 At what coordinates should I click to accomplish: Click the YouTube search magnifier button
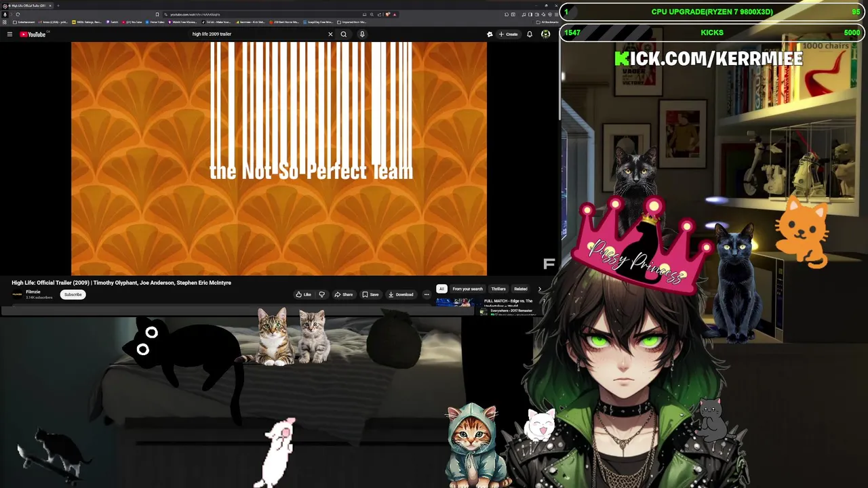[x=344, y=34]
